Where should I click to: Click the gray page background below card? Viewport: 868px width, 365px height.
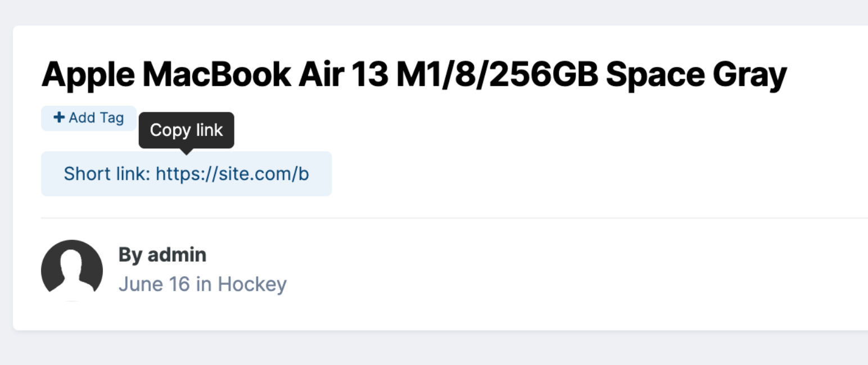click(434, 348)
